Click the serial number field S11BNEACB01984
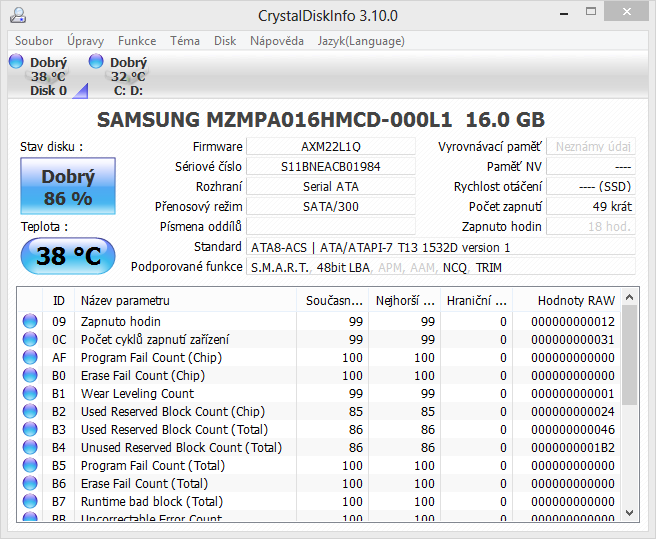The width and height of the screenshot is (656, 539). [331, 166]
